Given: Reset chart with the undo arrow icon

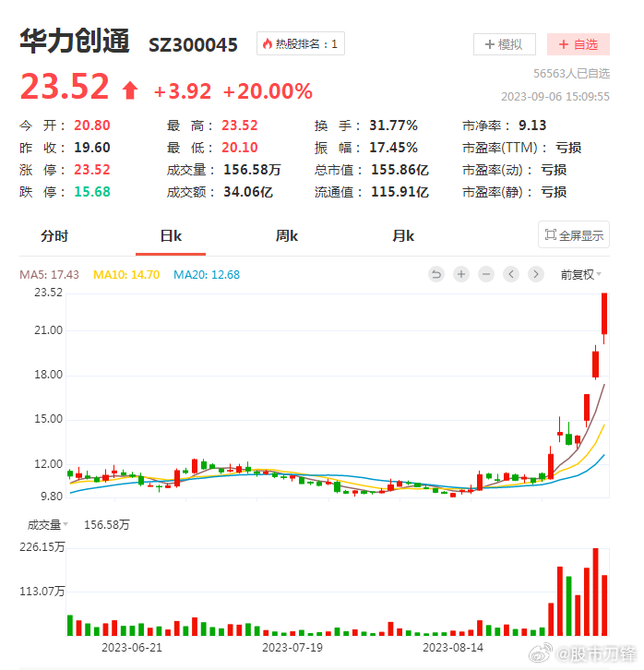Looking at the screenshot, I should (x=436, y=274).
